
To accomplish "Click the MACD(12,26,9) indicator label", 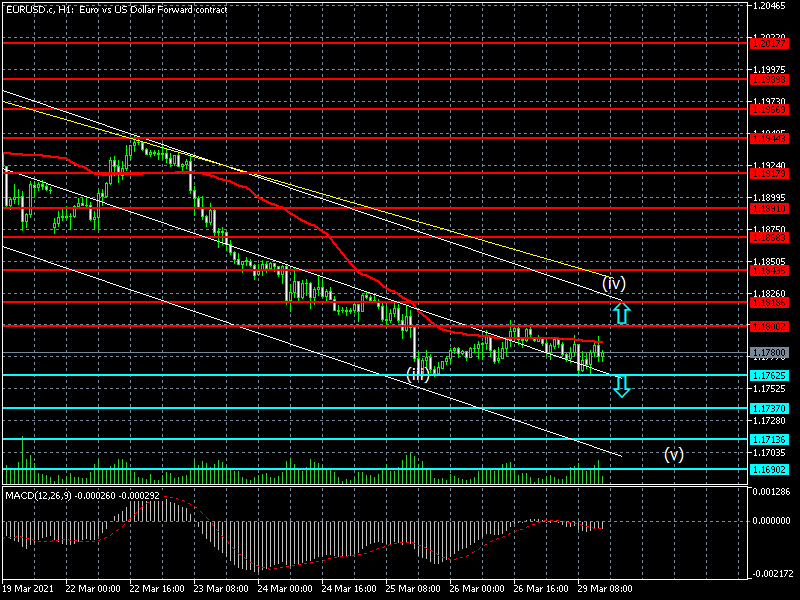I will [82, 495].
